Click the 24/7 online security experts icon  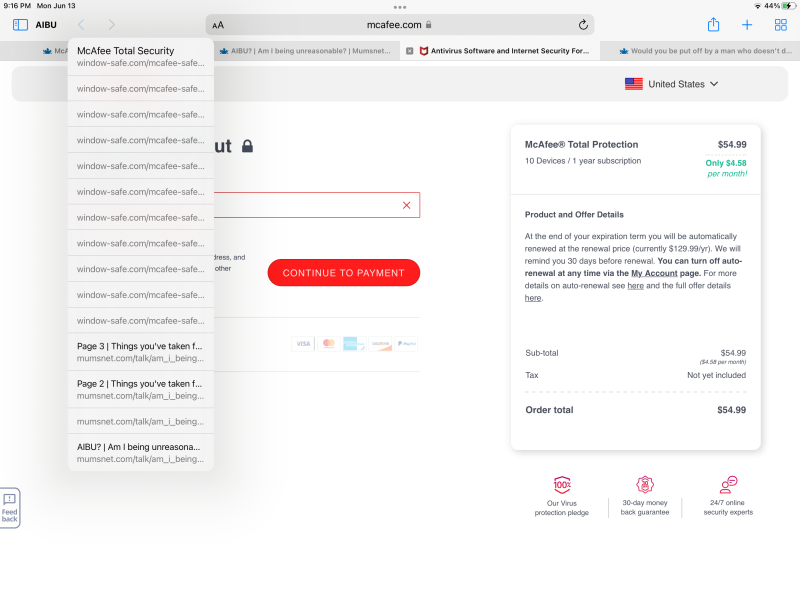pos(729,485)
